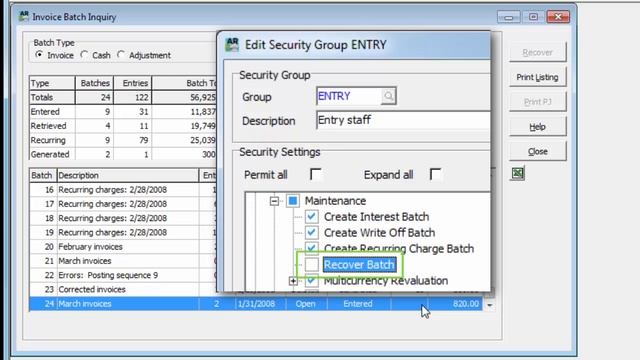This screenshot has height=360, width=640.
Task: Click the 'Entries' column header
Action: 133,83
